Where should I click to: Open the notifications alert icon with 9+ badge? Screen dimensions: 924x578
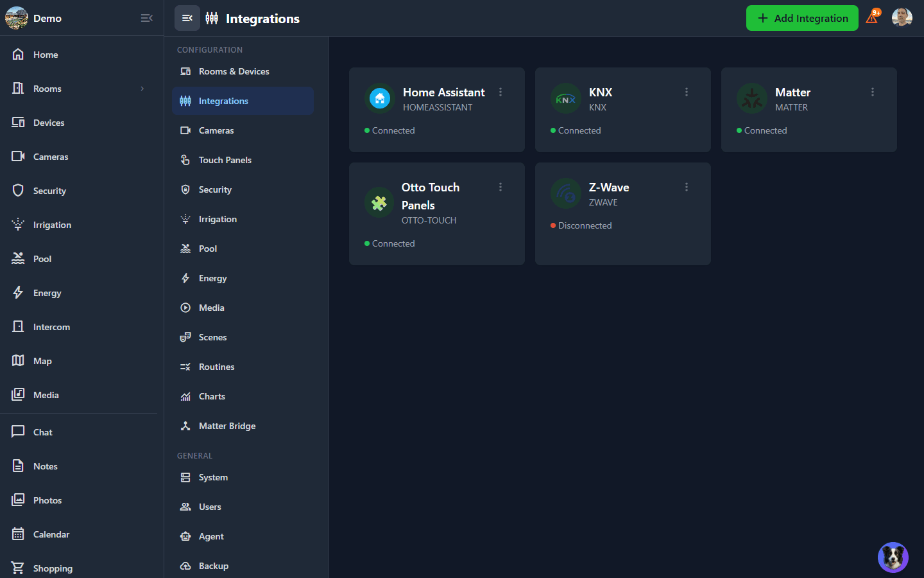click(872, 17)
